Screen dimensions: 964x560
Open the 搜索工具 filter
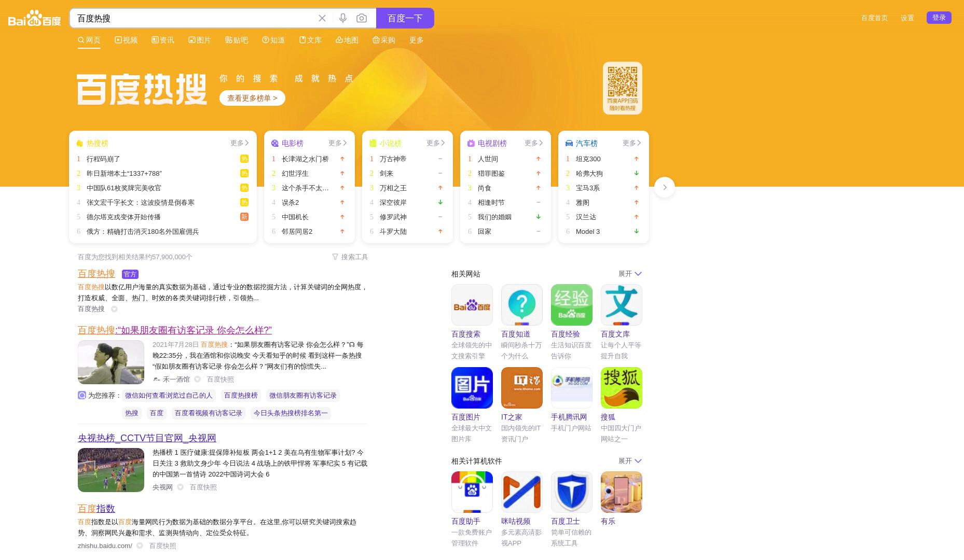(x=350, y=257)
